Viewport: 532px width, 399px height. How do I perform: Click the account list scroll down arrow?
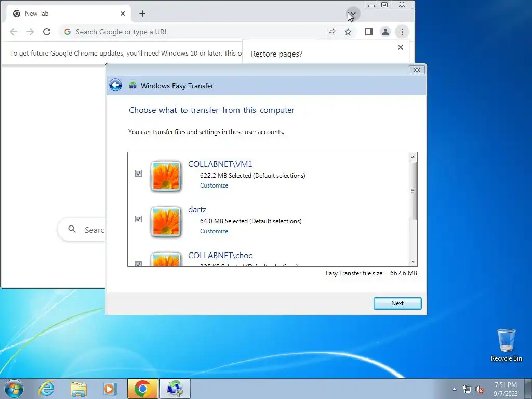click(x=413, y=262)
